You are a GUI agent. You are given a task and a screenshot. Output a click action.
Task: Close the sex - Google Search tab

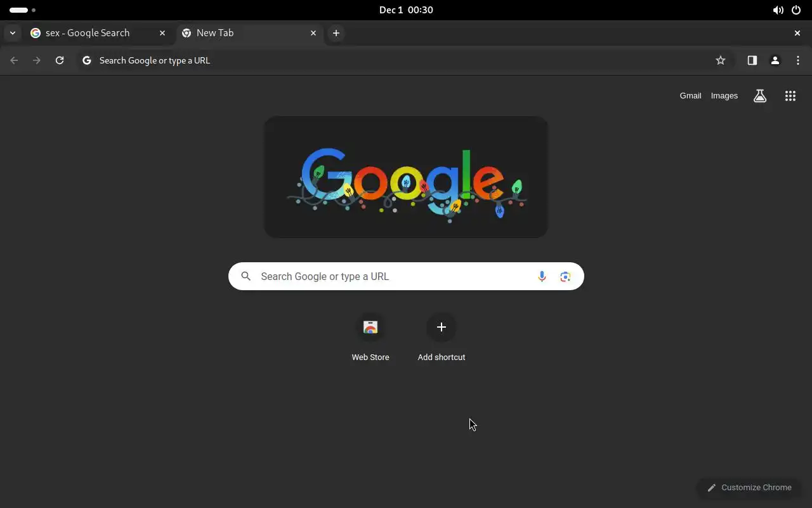(x=162, y=33)
